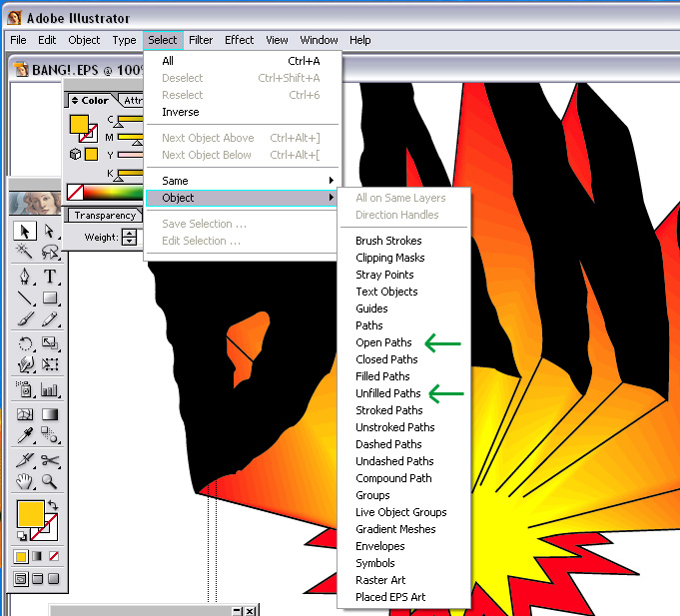The image size is (680, 616).
Task: Open the Window menu
Action: [319, 40]
